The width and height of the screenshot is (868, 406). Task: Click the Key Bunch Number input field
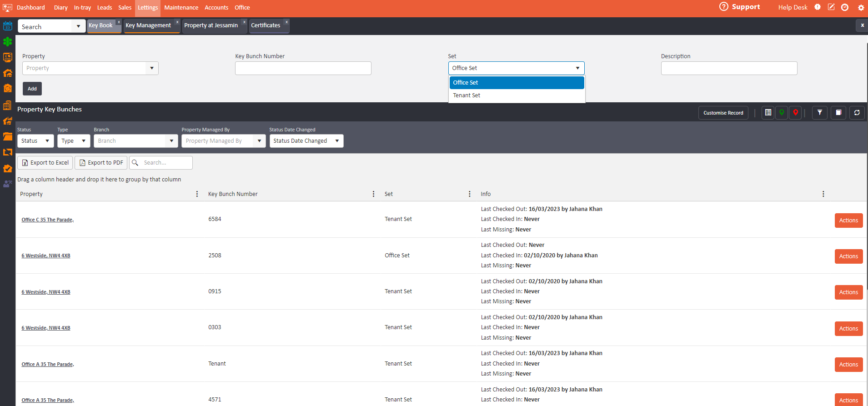(303, 68)
